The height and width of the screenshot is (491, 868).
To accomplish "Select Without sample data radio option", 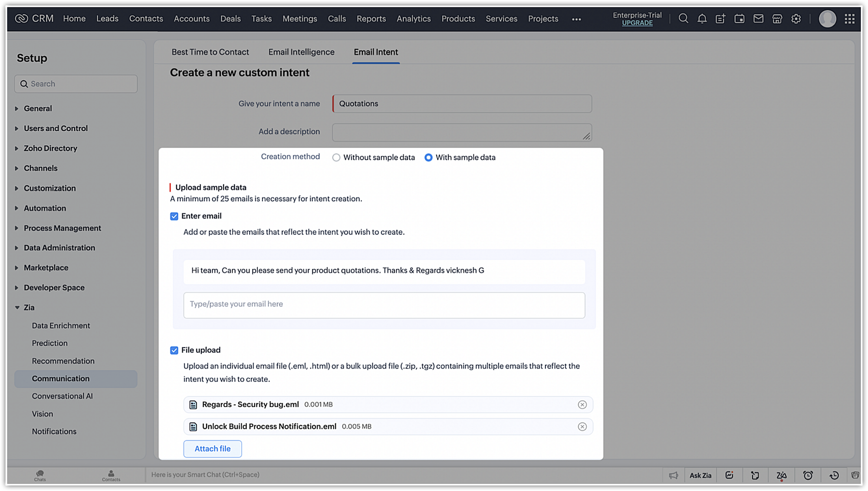I will (x=336, y=158).
